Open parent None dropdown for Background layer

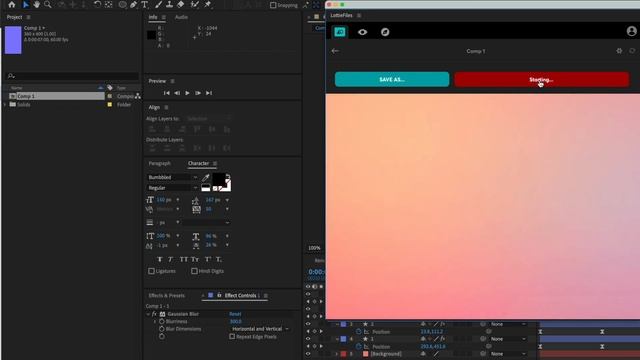point(508,354)
